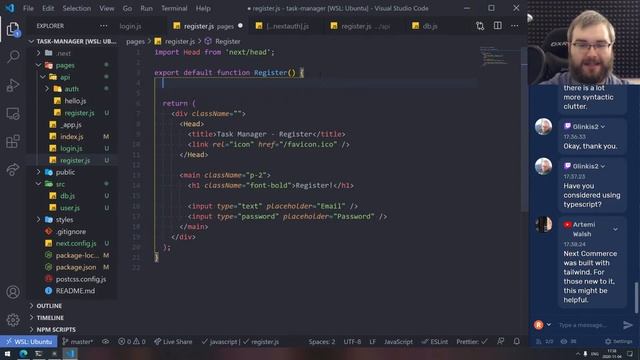Viewport: 640px width, 360px height.
Task: Open the File menu
Action: 28,8
